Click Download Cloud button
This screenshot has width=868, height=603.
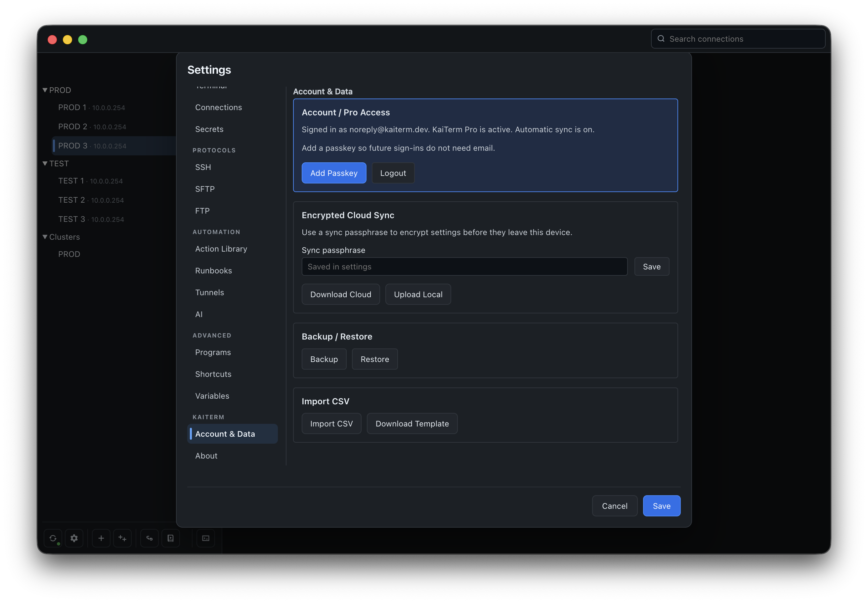click(341, 294)
